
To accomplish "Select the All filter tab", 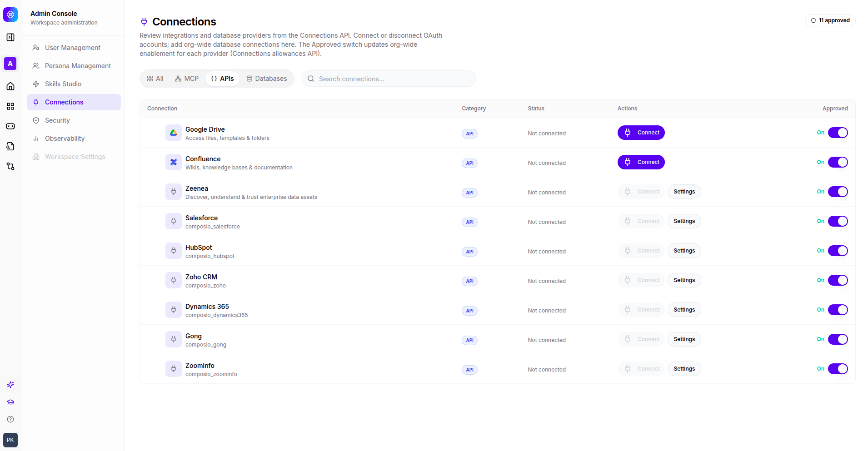I will click(155, 79).
